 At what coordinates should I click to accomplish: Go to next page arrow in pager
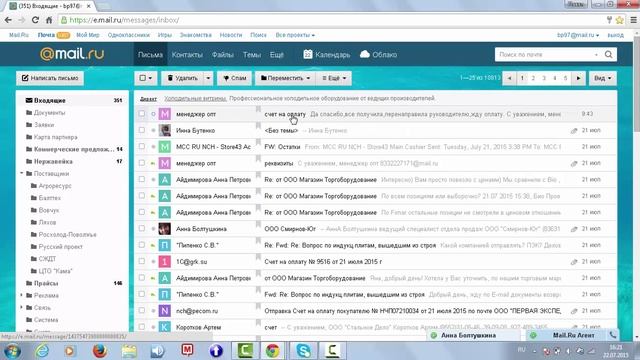pyautogui.click(x=578, y=78)
